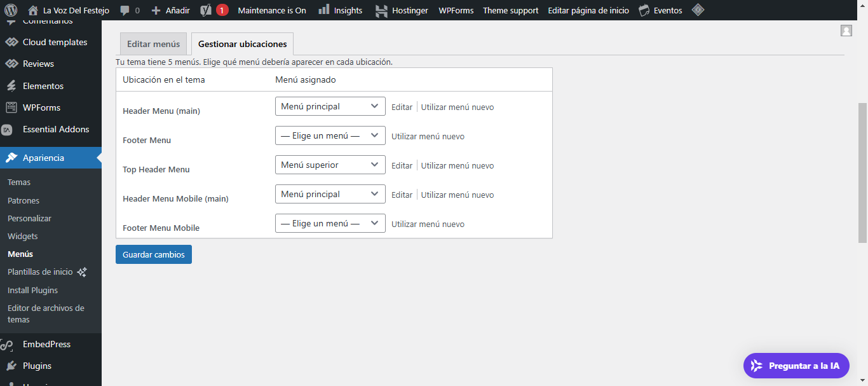Open the Header Menu (main) dropdown
Viewport: 868px width, 386px height.
point(330,106)
